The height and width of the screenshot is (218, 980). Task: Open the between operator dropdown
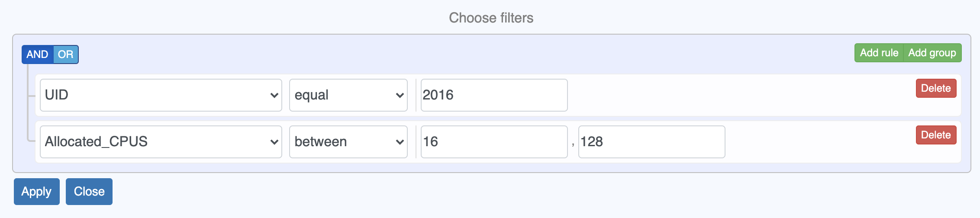click(x=342, y=142)
